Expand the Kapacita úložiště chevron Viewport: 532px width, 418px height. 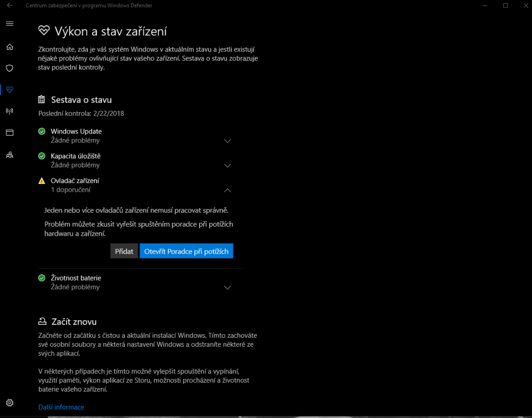click(227, 166)
